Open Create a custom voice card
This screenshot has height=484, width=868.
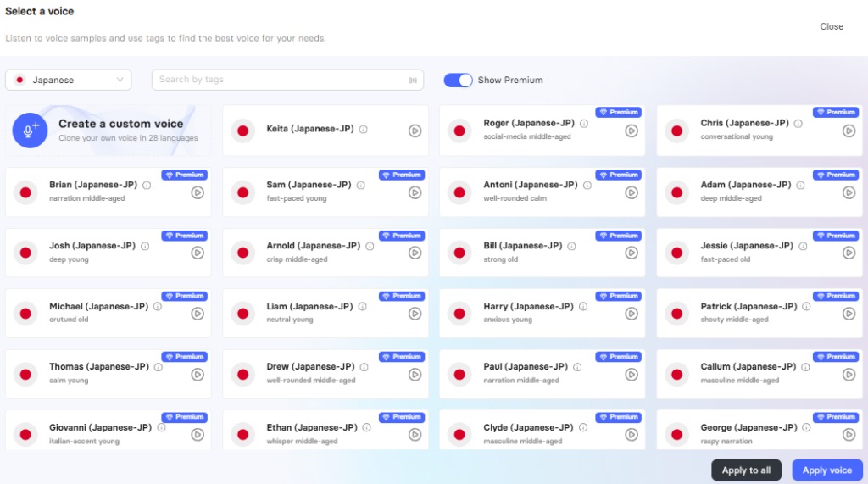(108, 131)
